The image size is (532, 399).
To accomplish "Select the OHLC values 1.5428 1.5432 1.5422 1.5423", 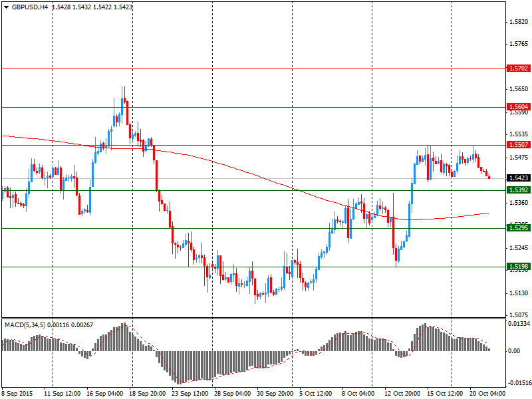I will tap(92, 7).
